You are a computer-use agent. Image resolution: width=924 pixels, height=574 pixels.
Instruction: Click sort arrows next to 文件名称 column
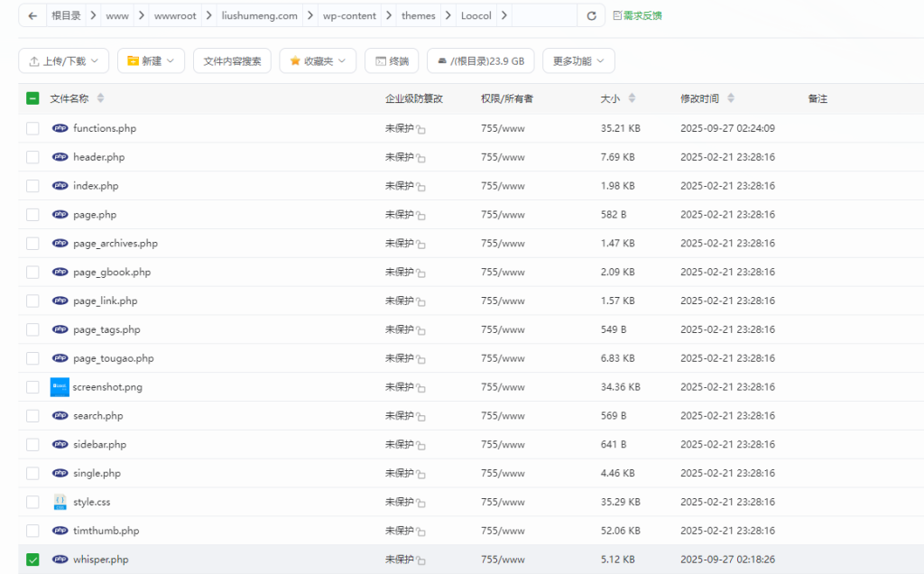click(100, 98)
